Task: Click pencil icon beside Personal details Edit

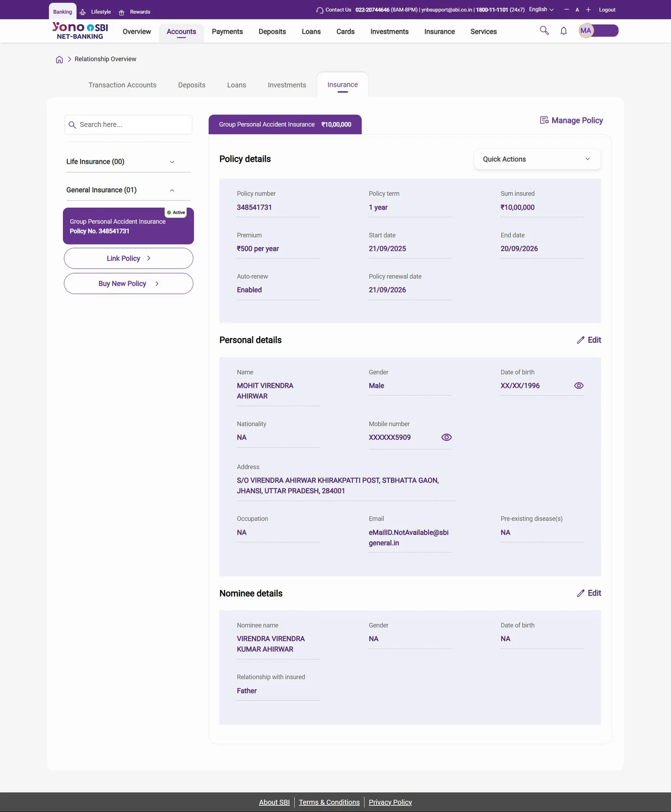Action: coord(580,340)
